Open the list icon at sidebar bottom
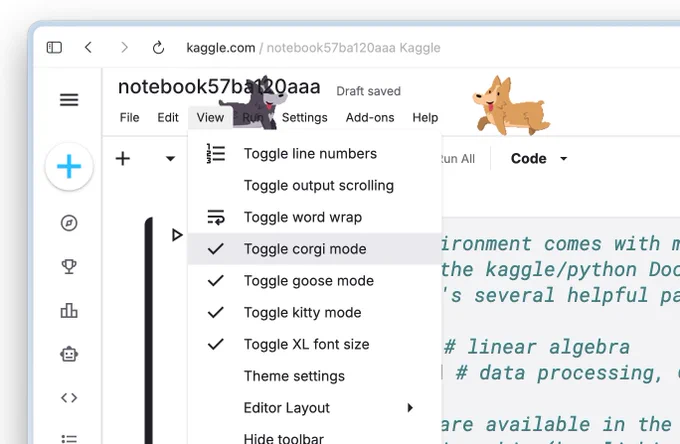This screenshot has width=680, height=444. click(x=69, y=438)
